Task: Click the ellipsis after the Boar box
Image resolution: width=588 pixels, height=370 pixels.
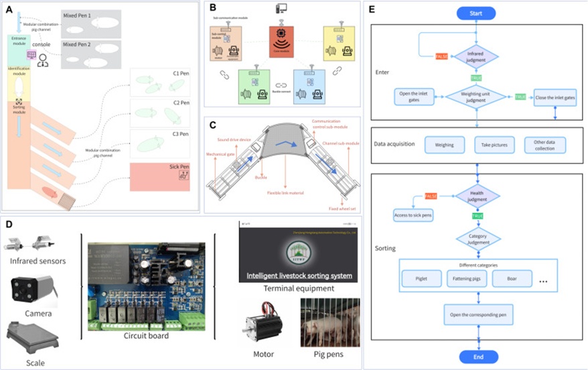Action: pyautogui.click(x=543, y=281)
